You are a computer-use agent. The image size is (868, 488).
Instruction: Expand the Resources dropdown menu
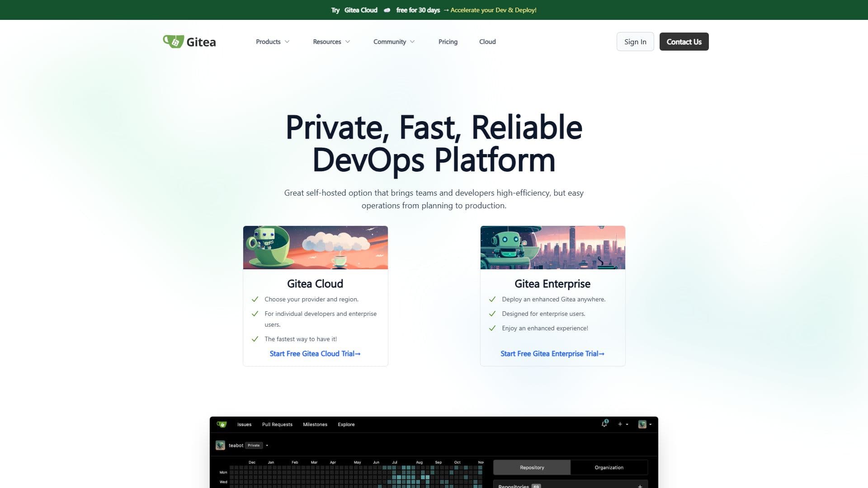pyautogui.click(x=331, y=42)
